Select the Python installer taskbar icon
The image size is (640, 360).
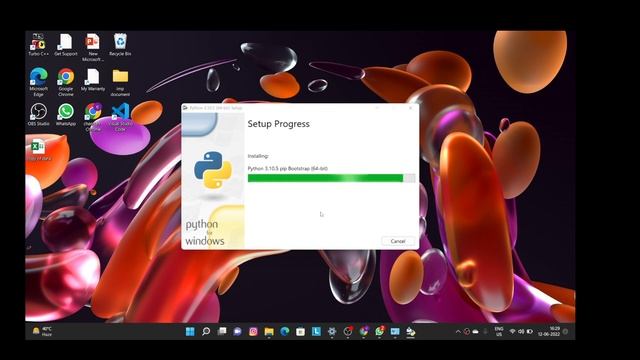(x=411, y=331)
